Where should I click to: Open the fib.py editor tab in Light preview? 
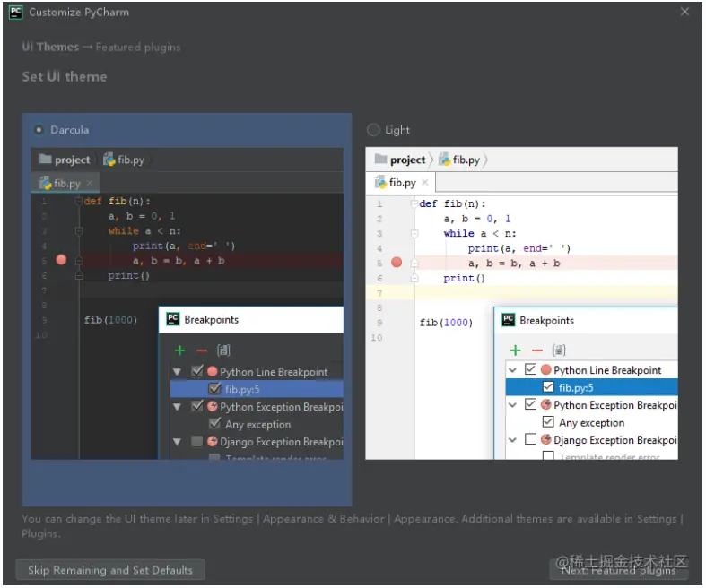click(400, 183)
